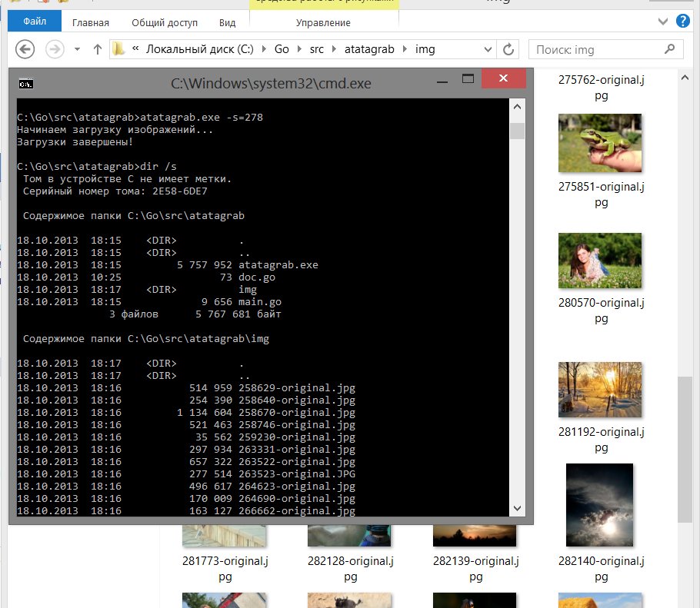The height and width of the screenshot is (608, 700).
Task: Select file name 281192-original.jpg
Action: pos(602,440)
